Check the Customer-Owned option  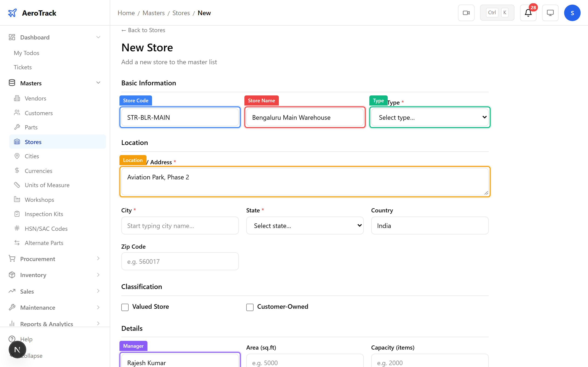[250, 307]
